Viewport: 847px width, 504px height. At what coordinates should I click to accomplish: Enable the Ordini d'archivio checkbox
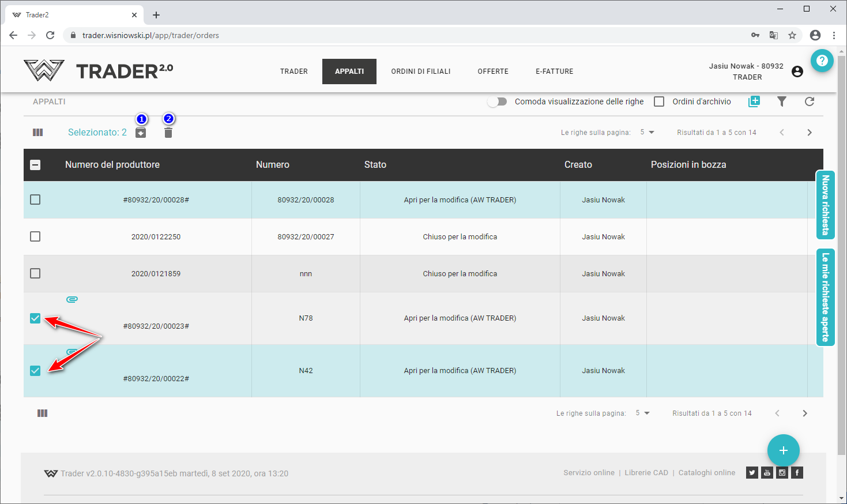pyautogui.click(x=659, y=101)
